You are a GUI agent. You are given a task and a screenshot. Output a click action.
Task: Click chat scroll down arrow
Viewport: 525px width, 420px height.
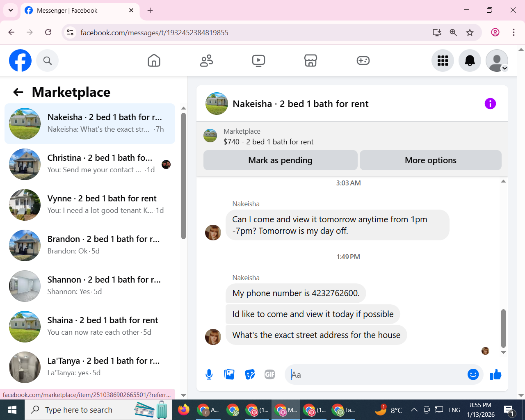pos(503,352)
